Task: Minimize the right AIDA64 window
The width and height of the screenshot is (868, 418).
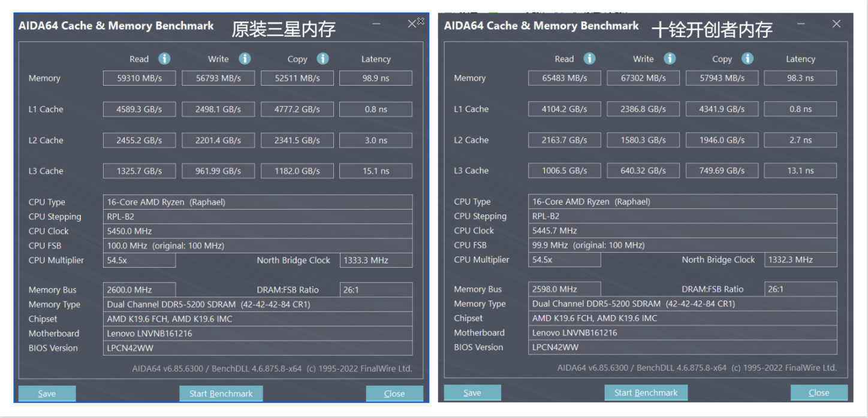Action: coord(801,24)
